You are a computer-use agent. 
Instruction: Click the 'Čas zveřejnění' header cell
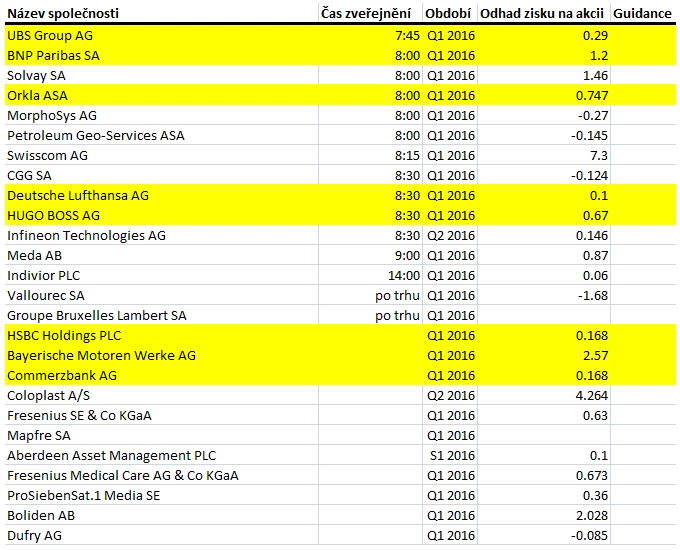(366, 13)
